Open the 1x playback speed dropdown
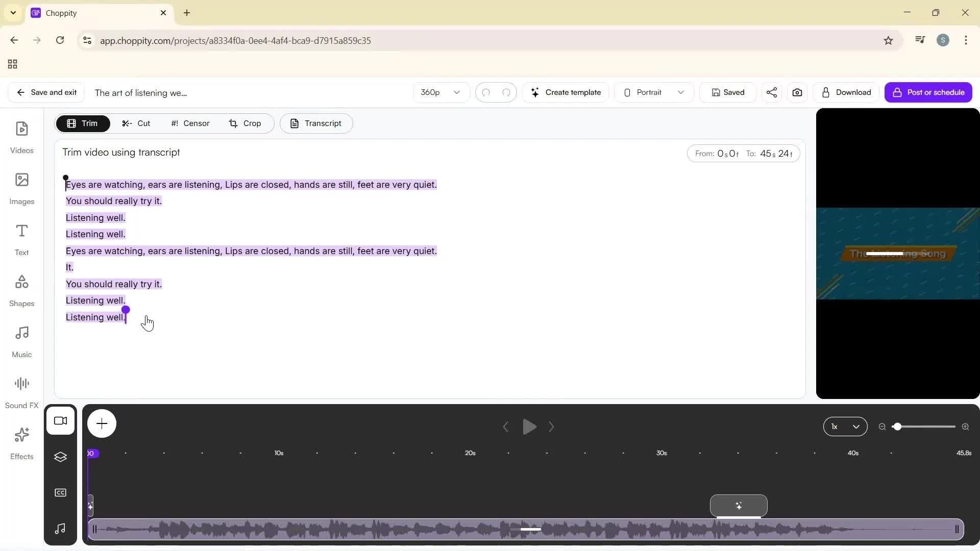Screen dimensions: 980x551 pyautogui.click(x=845, y=427)
